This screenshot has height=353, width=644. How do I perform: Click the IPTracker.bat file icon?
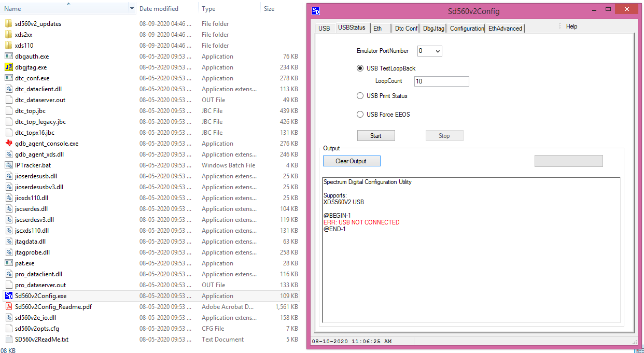[x=8, y=165]
